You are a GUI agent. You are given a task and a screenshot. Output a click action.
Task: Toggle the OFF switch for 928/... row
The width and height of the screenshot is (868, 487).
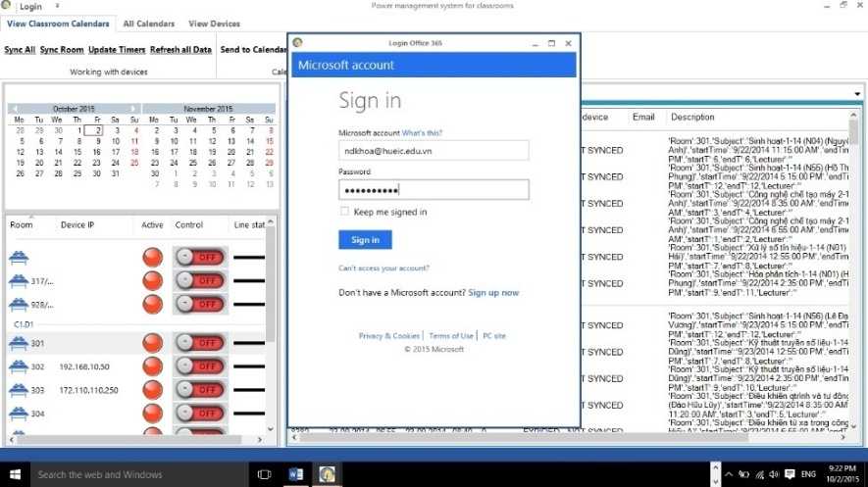tap(200, 304)
